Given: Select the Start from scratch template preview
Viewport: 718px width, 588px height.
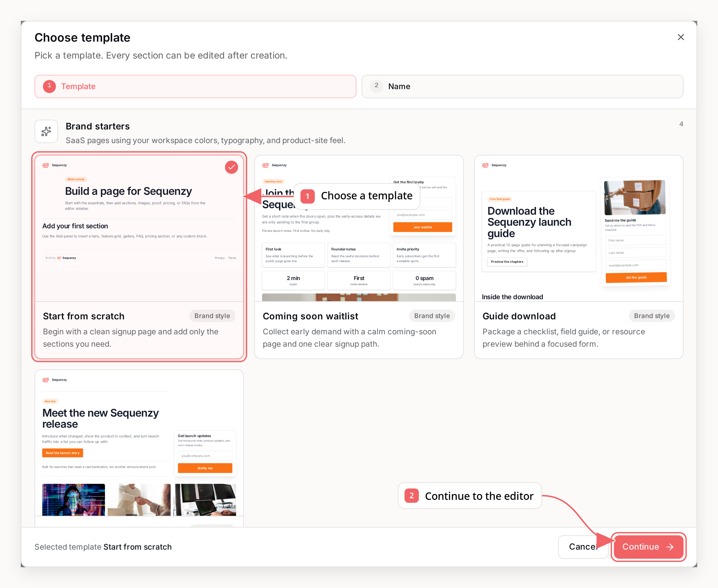Looking at the screenshot, I should (139, 228).
